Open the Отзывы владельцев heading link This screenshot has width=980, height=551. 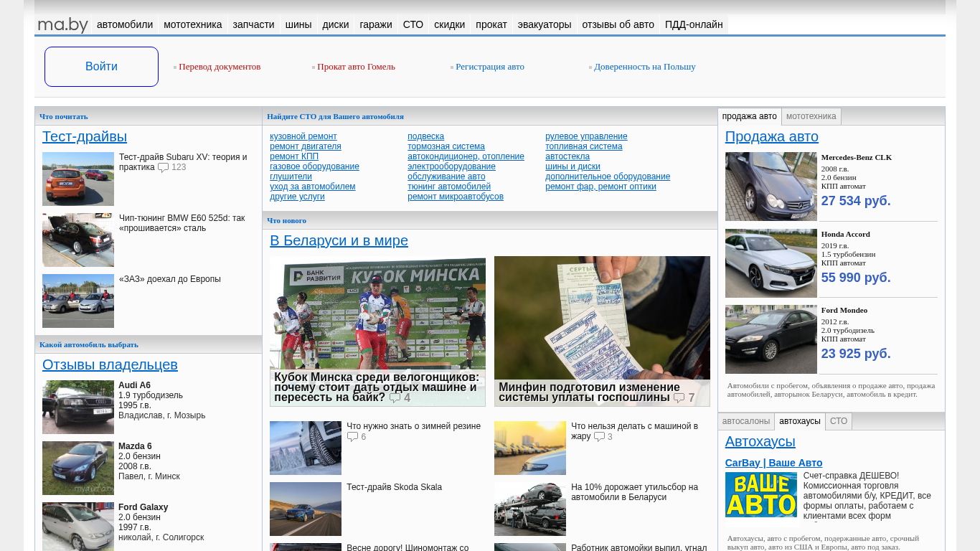pyautogui.click(x=110, y=364)
